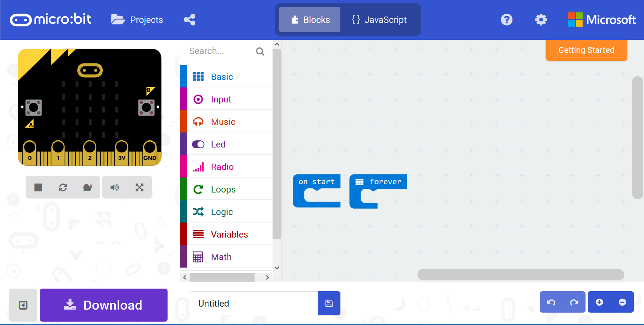Launch the simulator in full screen
The width and height of the screenshot is (644, 325).
(x=139, y=187)
